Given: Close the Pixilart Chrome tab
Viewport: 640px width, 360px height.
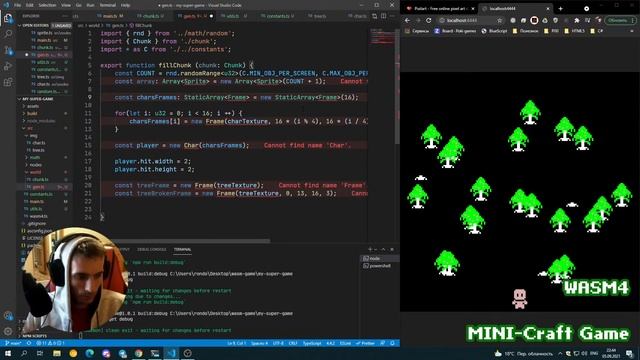Looking at the screenshot, I should point(473,9).
